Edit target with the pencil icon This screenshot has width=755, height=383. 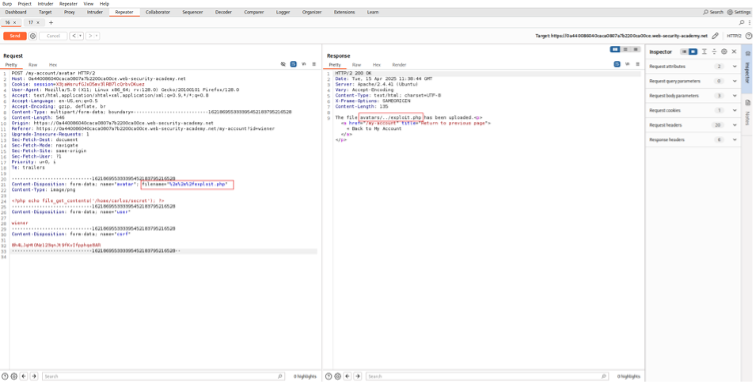click(716, 36)
